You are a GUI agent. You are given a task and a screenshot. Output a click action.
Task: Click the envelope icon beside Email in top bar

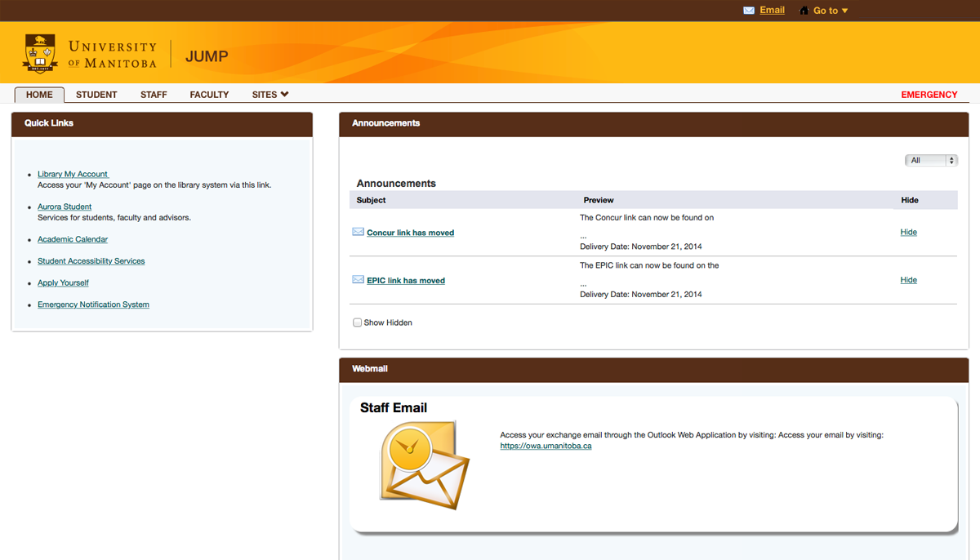click(748, 11)
